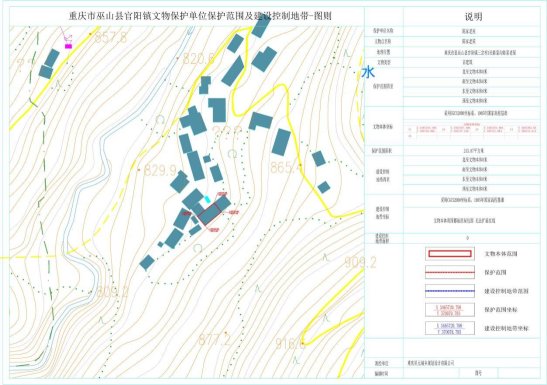Click the 877.2 elevation label

pos(214,340)
